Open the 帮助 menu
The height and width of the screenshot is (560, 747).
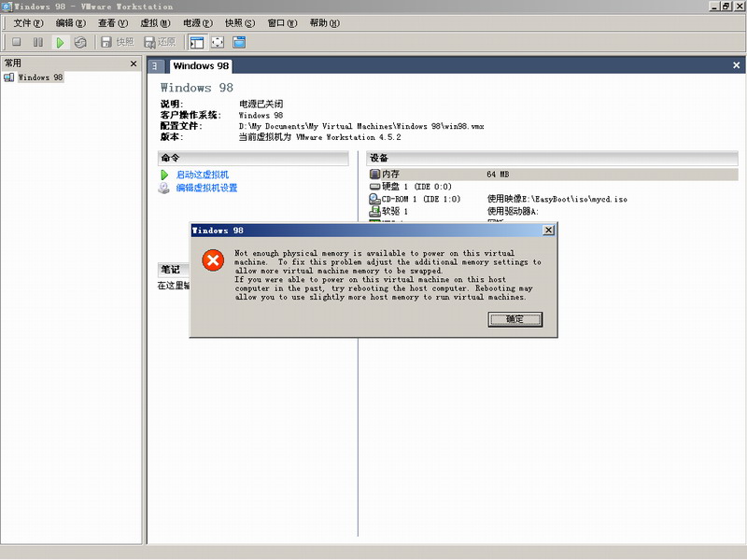pos(324,22)
